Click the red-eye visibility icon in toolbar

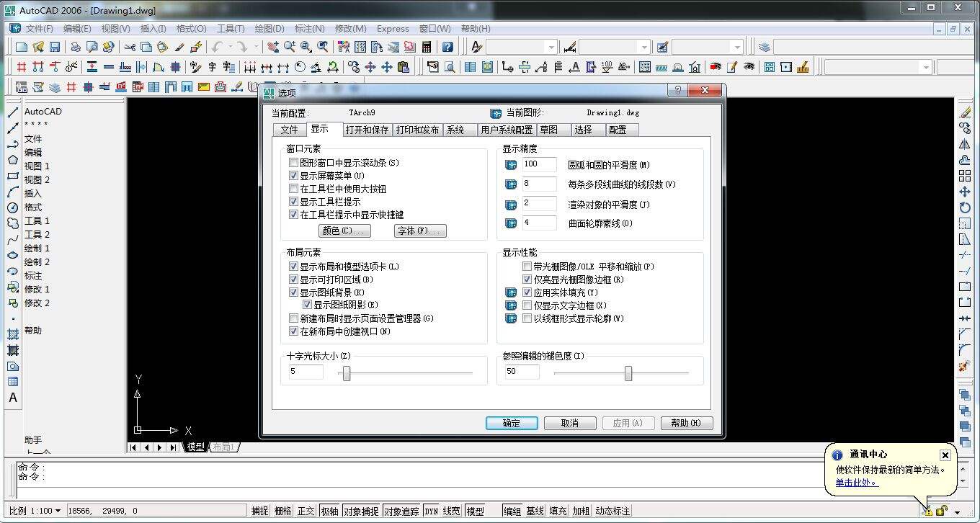click(x=716, y=67)
